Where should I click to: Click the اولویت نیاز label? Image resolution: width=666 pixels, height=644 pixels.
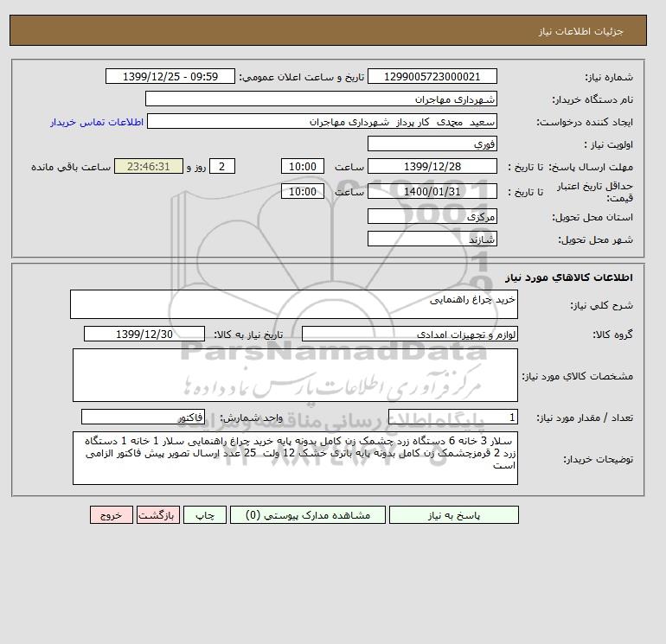[609, 144]
